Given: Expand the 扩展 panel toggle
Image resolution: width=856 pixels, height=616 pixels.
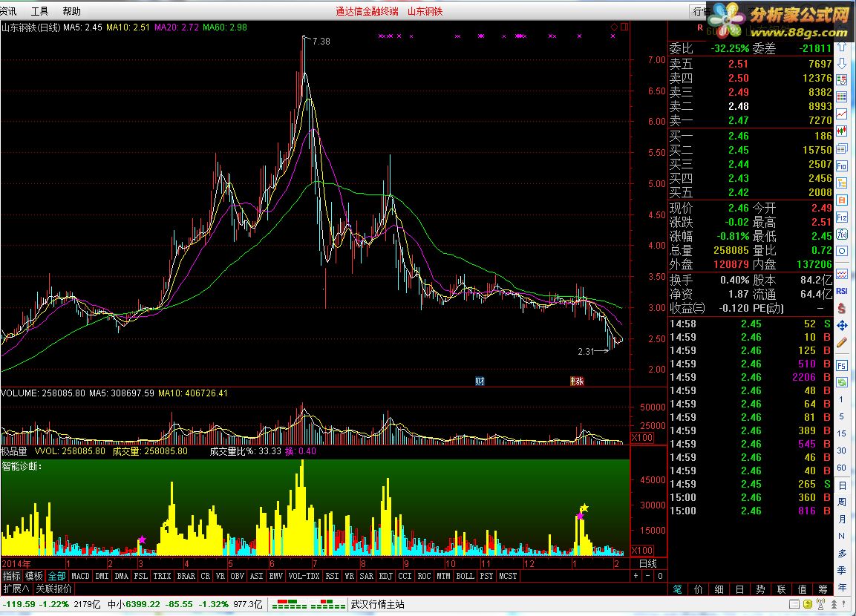Looking at the screenshot, I should click(x=16, y=589).
